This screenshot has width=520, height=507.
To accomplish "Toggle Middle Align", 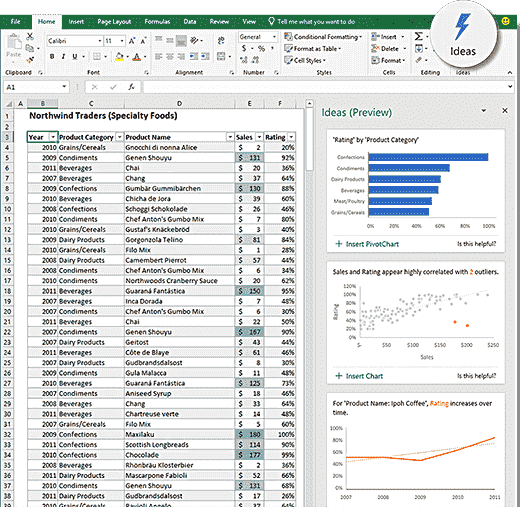I will tap(170, 41).
